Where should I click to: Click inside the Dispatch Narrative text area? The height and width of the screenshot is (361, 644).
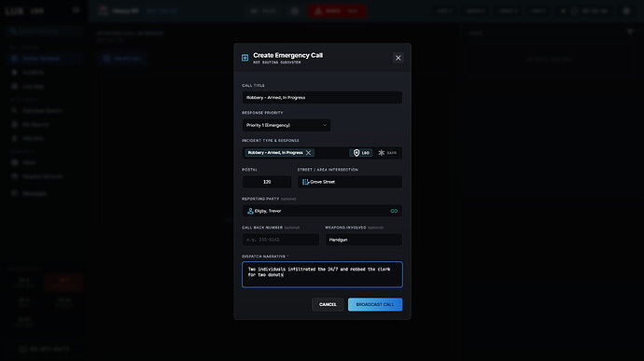(x=322, y=274)
